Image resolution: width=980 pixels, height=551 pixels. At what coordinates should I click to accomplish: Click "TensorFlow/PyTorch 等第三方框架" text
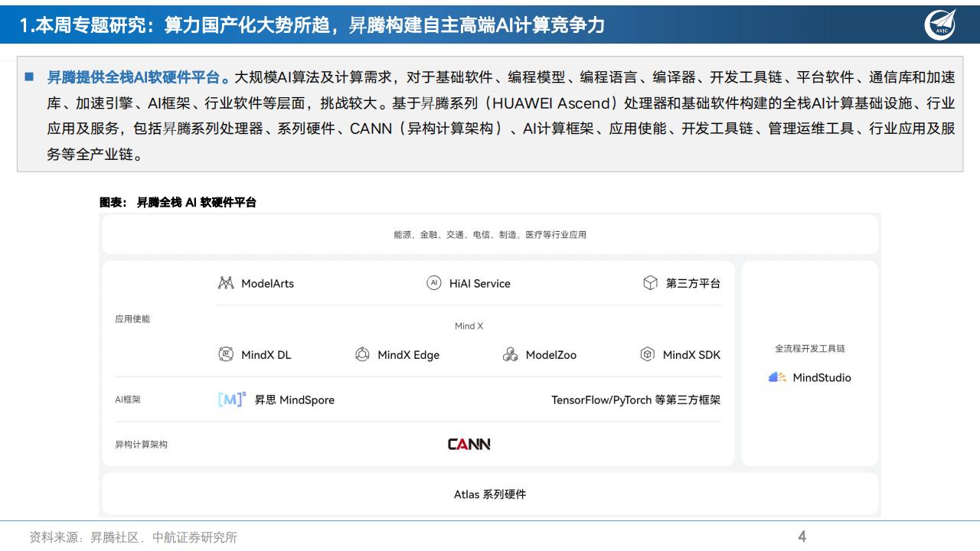(x=636, y=400)
